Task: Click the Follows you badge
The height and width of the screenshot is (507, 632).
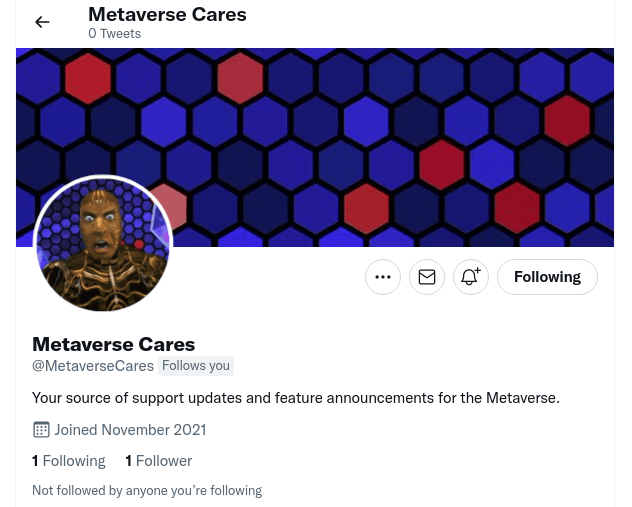Action: [x=196, y=366]
